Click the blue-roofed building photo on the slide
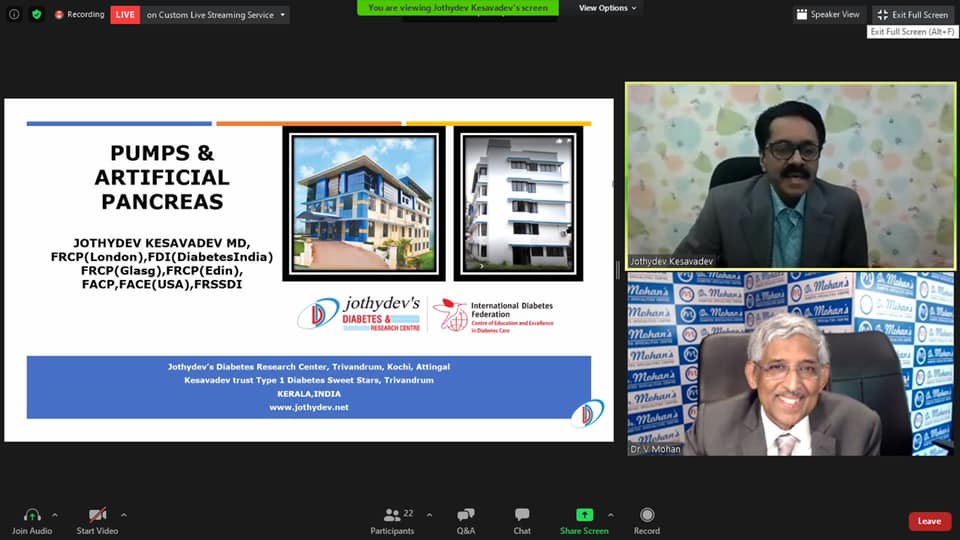 [x=364, y=204]
